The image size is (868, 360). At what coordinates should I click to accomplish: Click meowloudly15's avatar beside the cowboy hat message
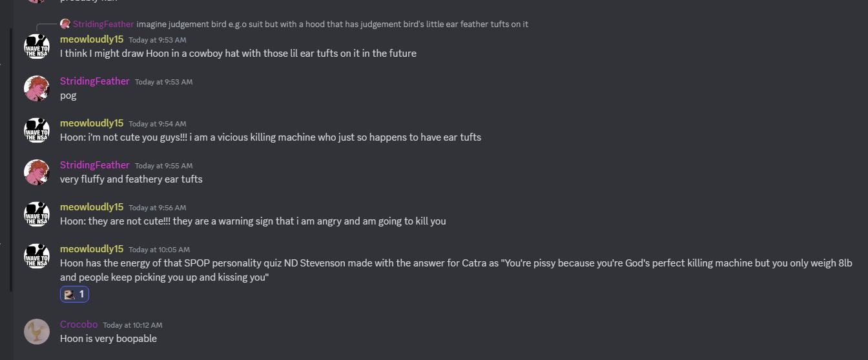(37, 46)
